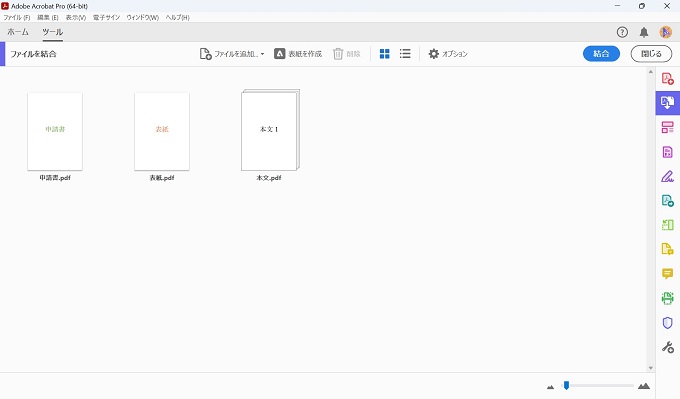Screen dimensions: 680x399
Task: Open the Protect shield icon
Action: click(x=667, y=323)
